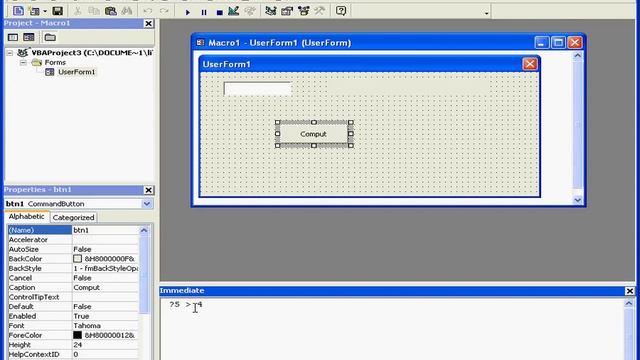Open the Insert UserForm dropdown arrow
The image size is (640, 360).
44,11
